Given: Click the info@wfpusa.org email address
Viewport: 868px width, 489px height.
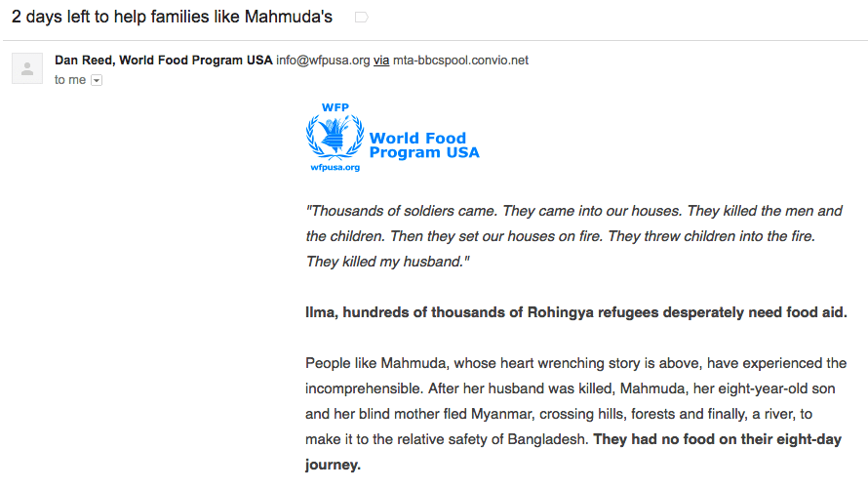Looking at the screenshot, I should 323,60.
